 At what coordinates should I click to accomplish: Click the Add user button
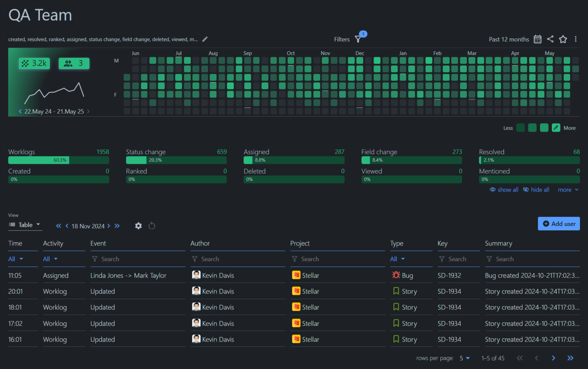click(559, 223)
